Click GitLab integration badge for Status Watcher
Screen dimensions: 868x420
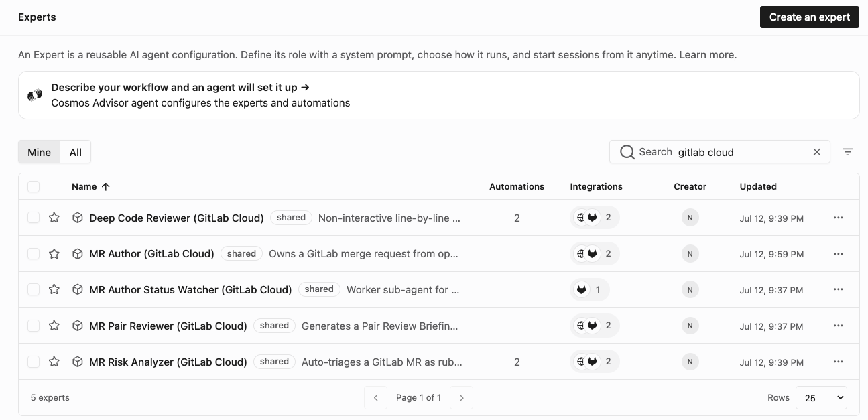(x=590, y=290)
